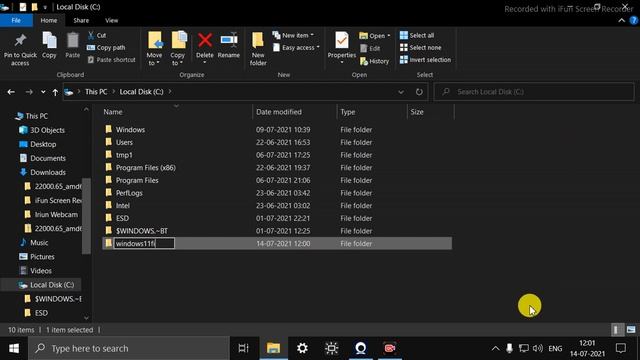This screenshot has height=360, width=640.
Task: Select Music in the navigation pane
Action: (x=39, y=242)
